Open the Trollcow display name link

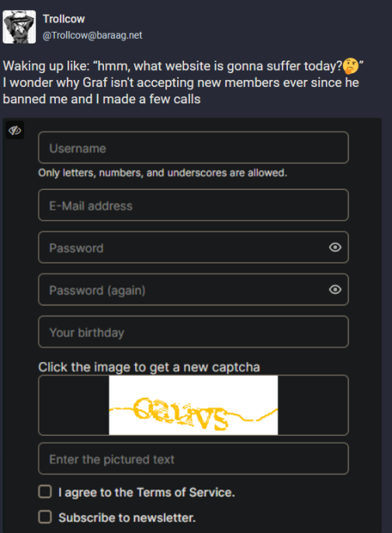pyautogui.click(x=64, y=19)
